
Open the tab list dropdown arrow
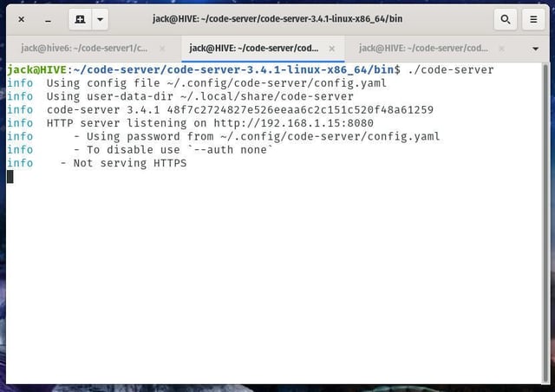(x=536, y=49)
